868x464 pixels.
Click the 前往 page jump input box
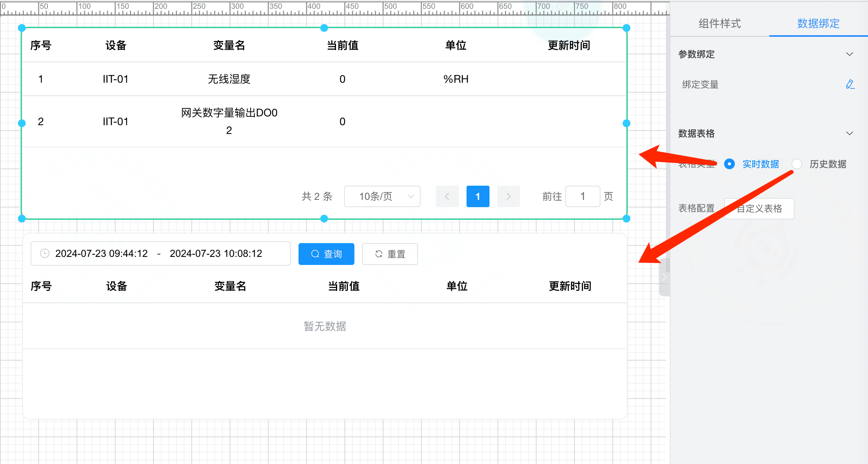582,196
